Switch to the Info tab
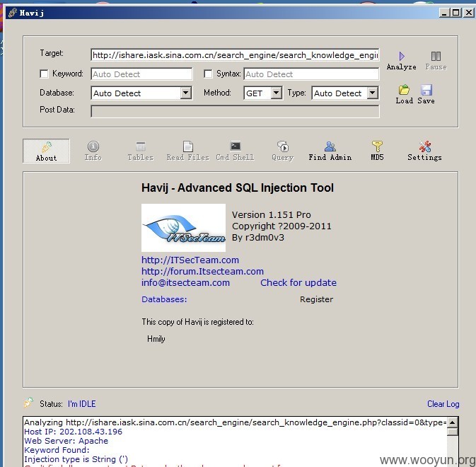Viewport: 476px width, 467px height. pyautogui.click(x=93, y=151)
